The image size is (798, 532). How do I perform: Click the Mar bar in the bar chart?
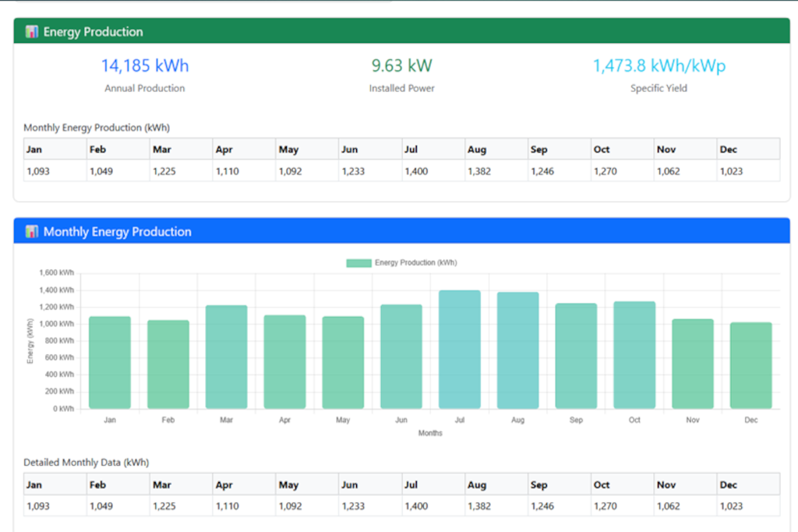click(x=227, y=357)
